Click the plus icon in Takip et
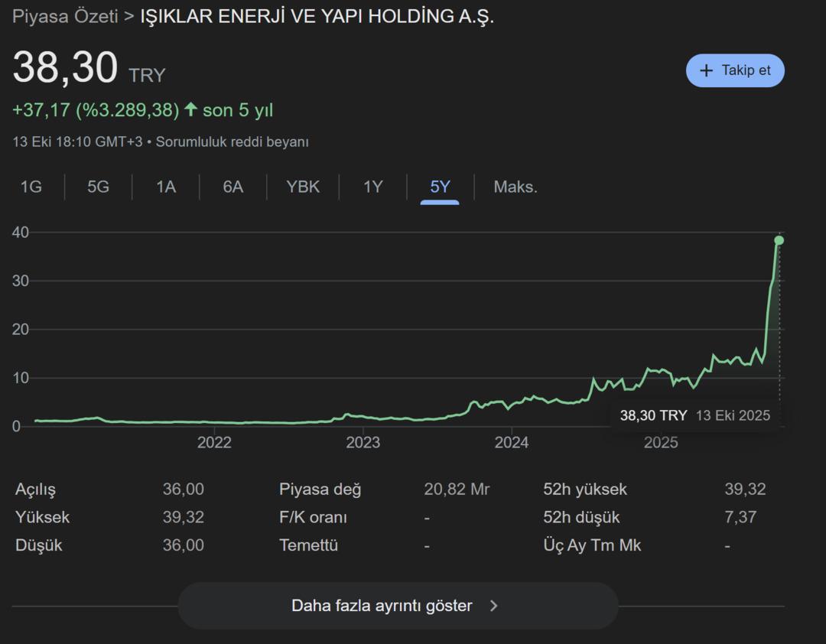Viewport: 826px width, 644px height. pyautogui.click(x=706, y=70)
